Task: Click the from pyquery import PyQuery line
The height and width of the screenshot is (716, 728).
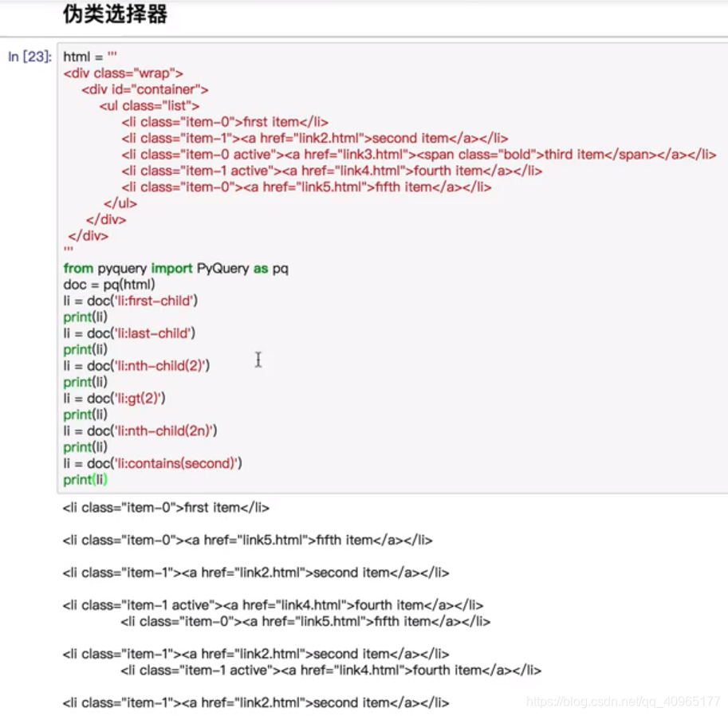Action: tap(176, 269)
